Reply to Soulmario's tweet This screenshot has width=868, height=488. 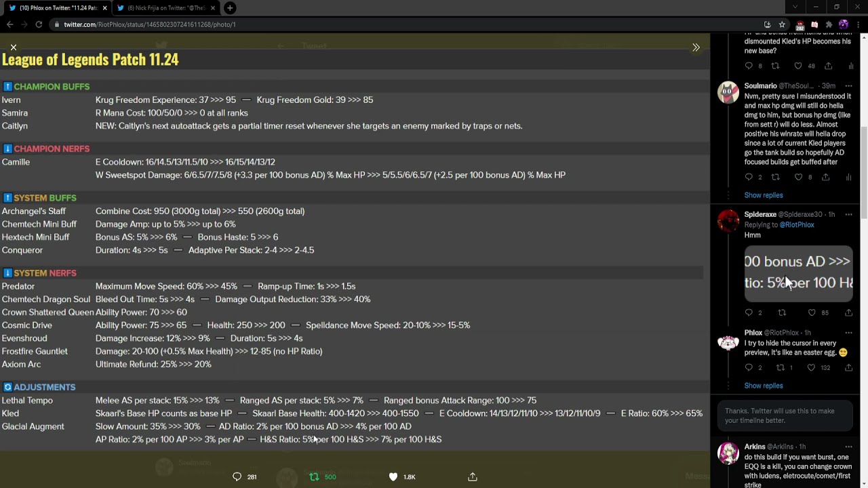749,177
